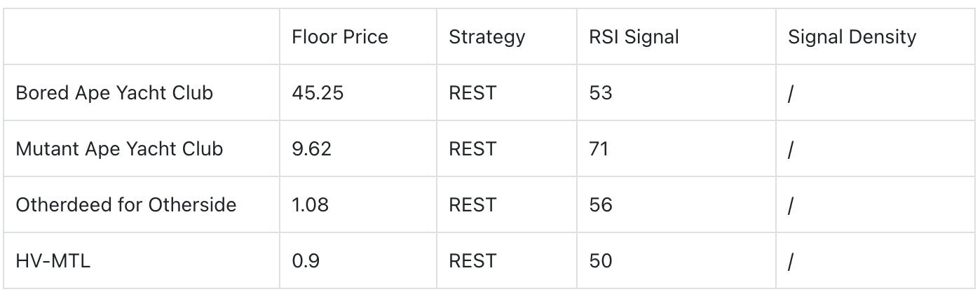Select RSI value 50 for HV-MTL

coord(600,260)
